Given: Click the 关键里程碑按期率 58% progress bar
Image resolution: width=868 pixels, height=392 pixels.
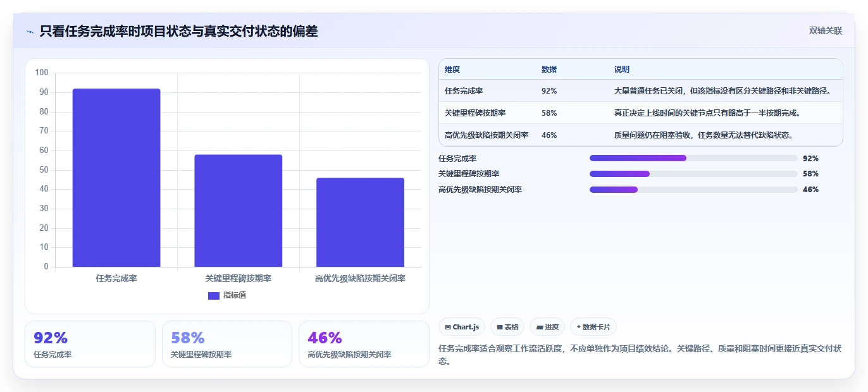Looking at the screenshot, I should (693, 174).
